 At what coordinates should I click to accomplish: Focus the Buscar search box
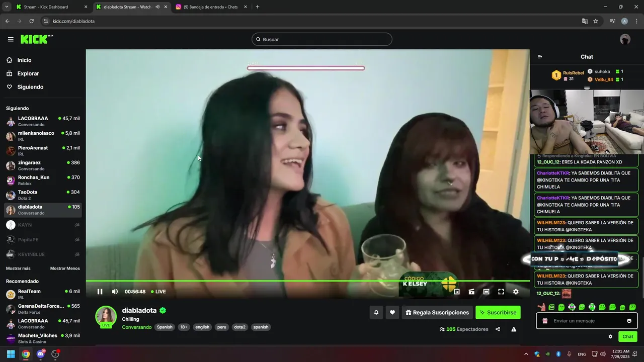coord(322,39)
